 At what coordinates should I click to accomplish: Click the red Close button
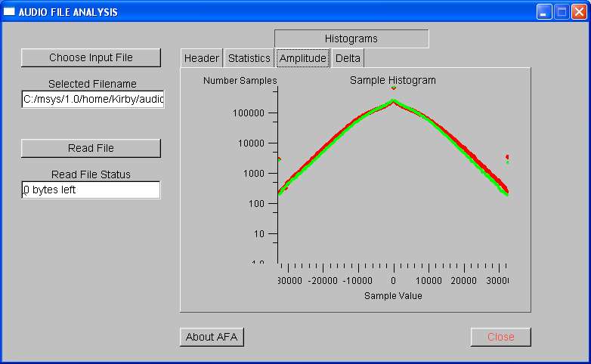point(500,337)
